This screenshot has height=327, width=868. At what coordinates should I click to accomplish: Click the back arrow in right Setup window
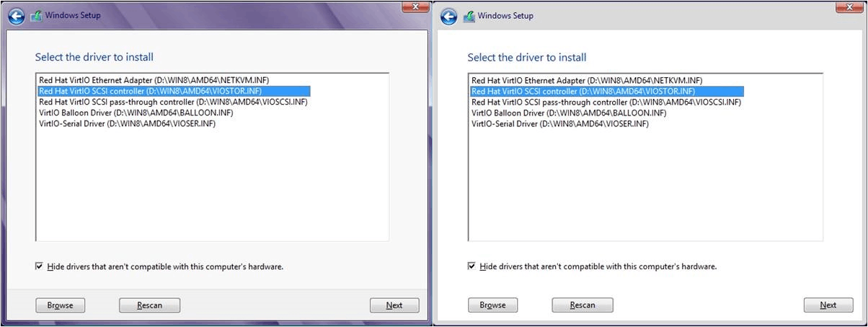click(448, 16)
